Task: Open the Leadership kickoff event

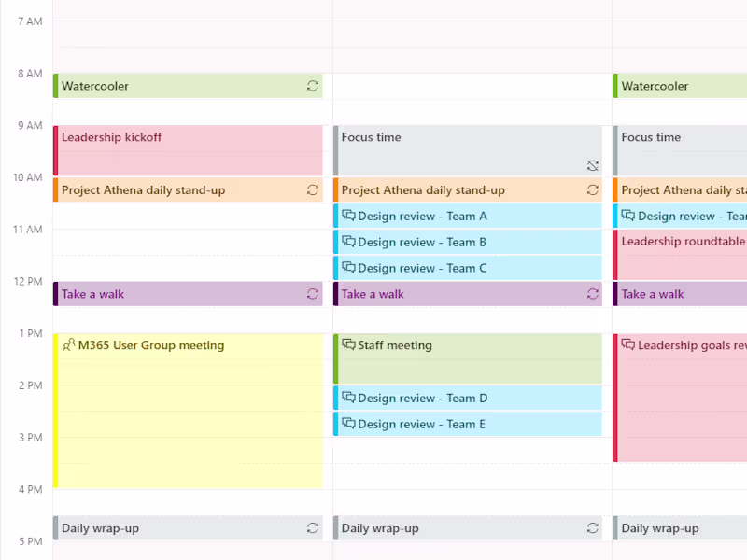Action: [187, 151]
